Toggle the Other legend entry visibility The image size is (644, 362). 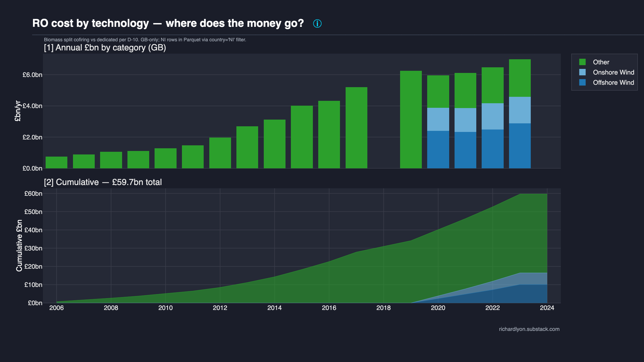pyautogui.click(x=601, y=62)
